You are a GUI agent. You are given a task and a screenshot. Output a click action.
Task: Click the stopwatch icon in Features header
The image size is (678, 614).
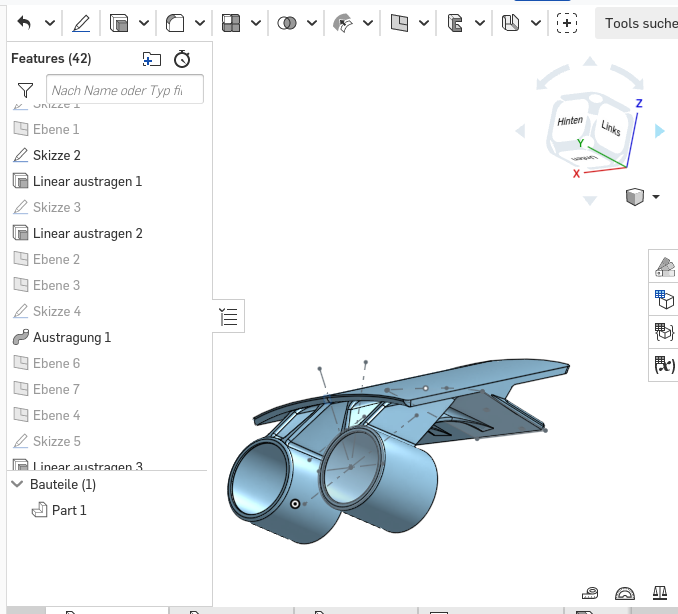click(x=182, y=59)
